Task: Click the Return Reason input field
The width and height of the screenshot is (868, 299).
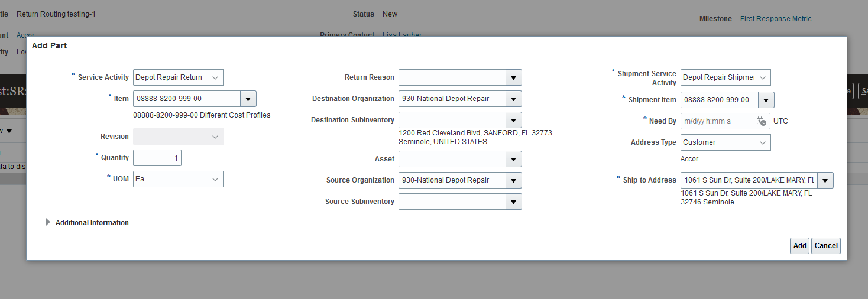Action: [x=452, y=77]
